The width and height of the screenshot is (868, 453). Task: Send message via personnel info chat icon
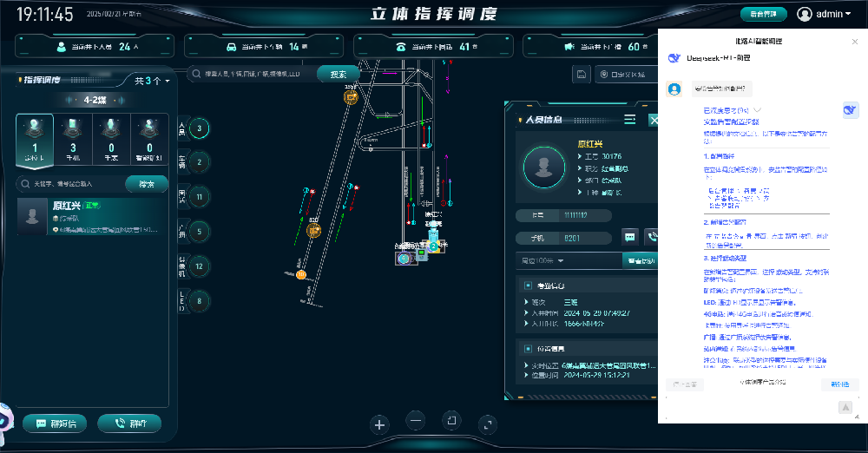(630, 237)
